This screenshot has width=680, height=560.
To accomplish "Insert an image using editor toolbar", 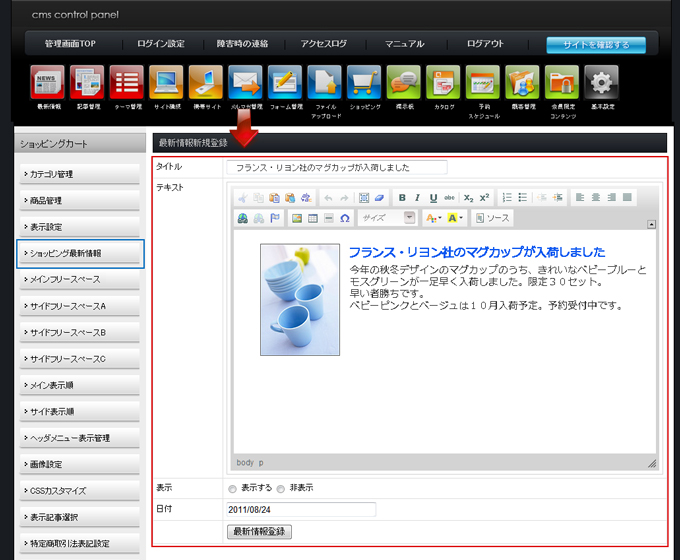I will tap(296, 218).
